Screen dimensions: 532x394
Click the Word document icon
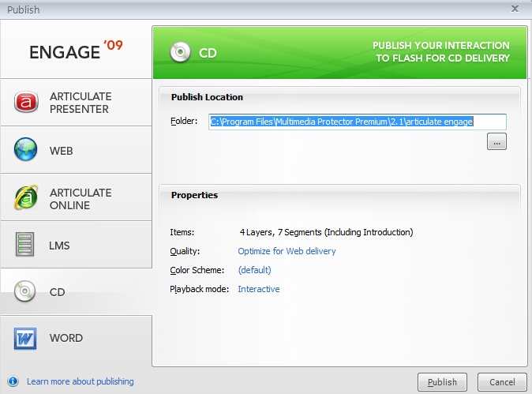coord(26,338)
